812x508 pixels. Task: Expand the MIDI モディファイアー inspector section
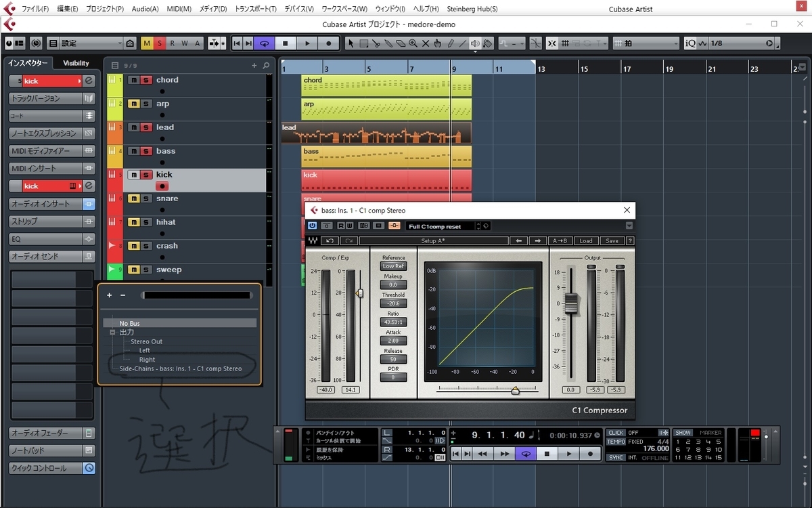click(46, 150)
